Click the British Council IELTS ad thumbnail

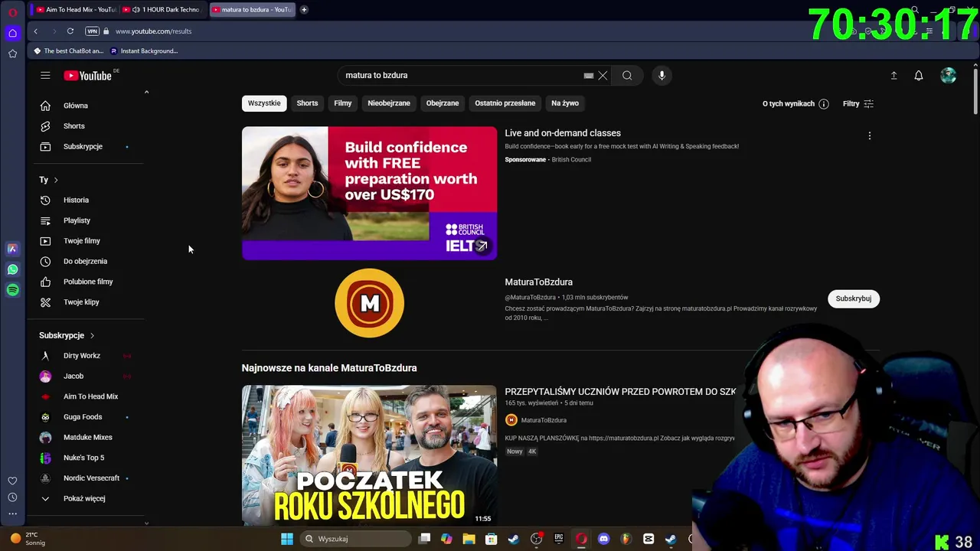pos(369,194)
